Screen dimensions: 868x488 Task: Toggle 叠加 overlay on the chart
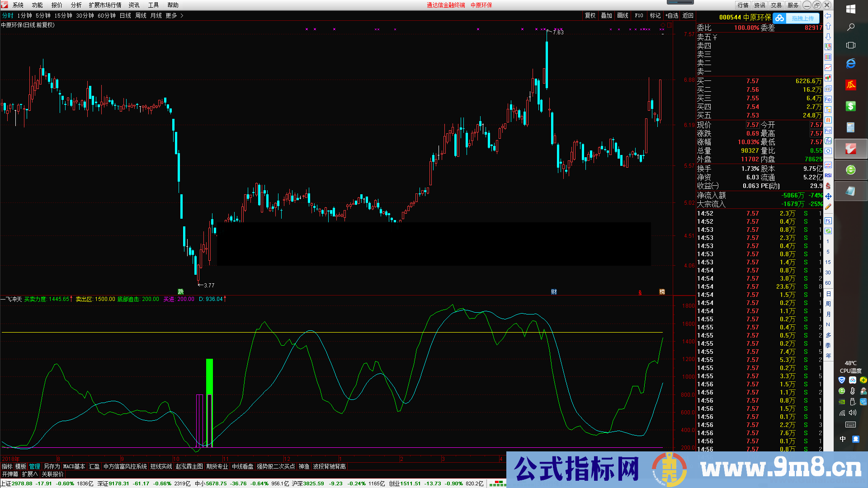[x=606, y=15]
